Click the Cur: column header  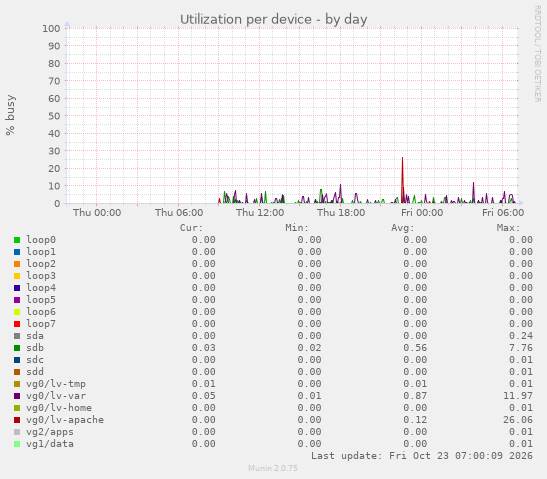pyautogui.click(x=191, y=228)
